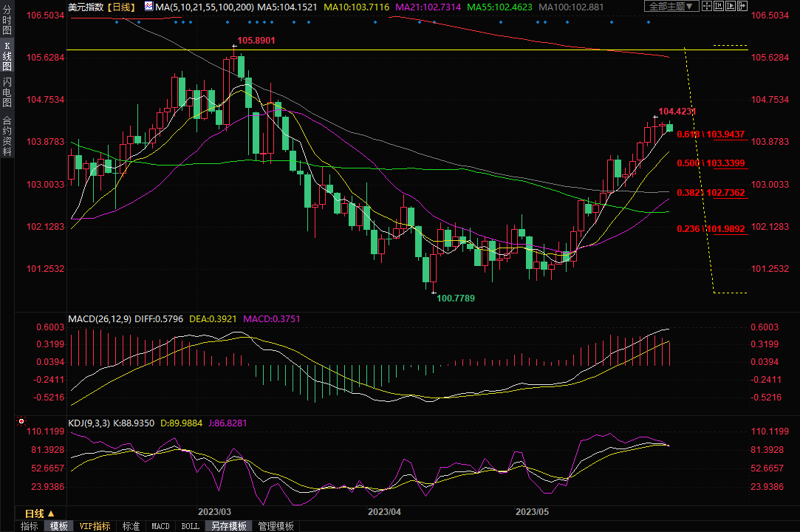
Task: Apply the BOLL template
Action: (x=190, y=526)
